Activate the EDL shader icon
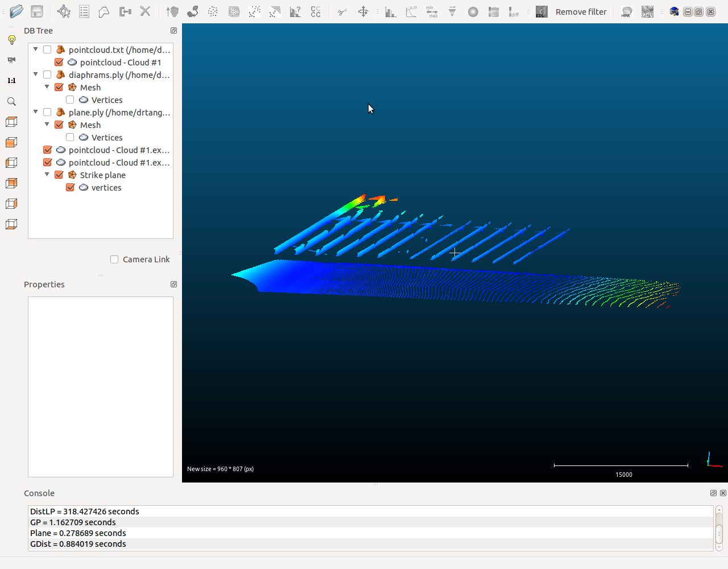728x569 pixels. click(541, 11)
